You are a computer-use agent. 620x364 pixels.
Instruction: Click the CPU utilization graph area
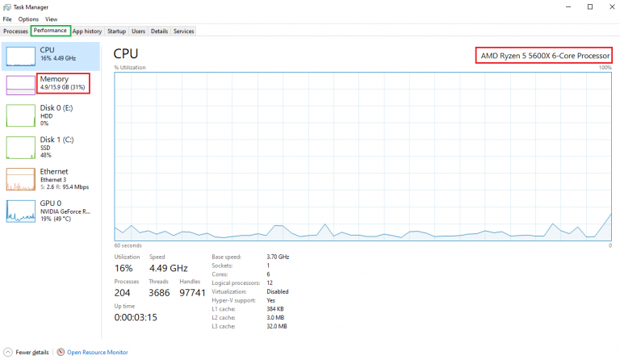(x=362, y=155)
